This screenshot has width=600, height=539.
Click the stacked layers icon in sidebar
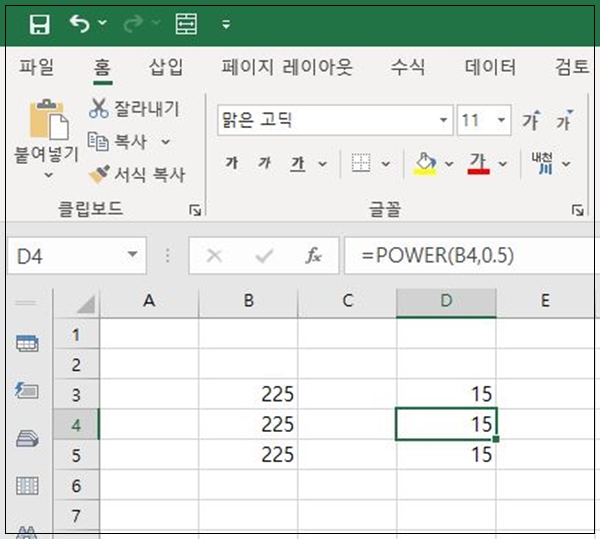[27, 438]
